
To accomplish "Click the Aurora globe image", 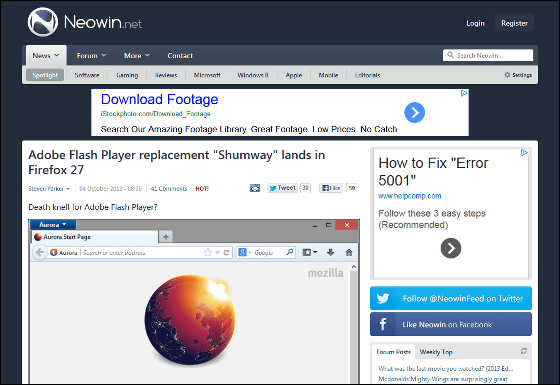I will pos(190,319).
